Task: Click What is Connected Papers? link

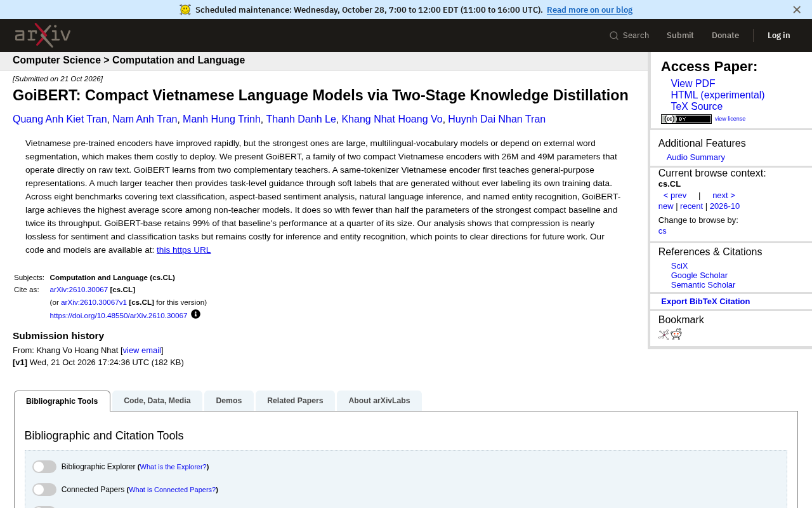Action: tap(173, 490)
